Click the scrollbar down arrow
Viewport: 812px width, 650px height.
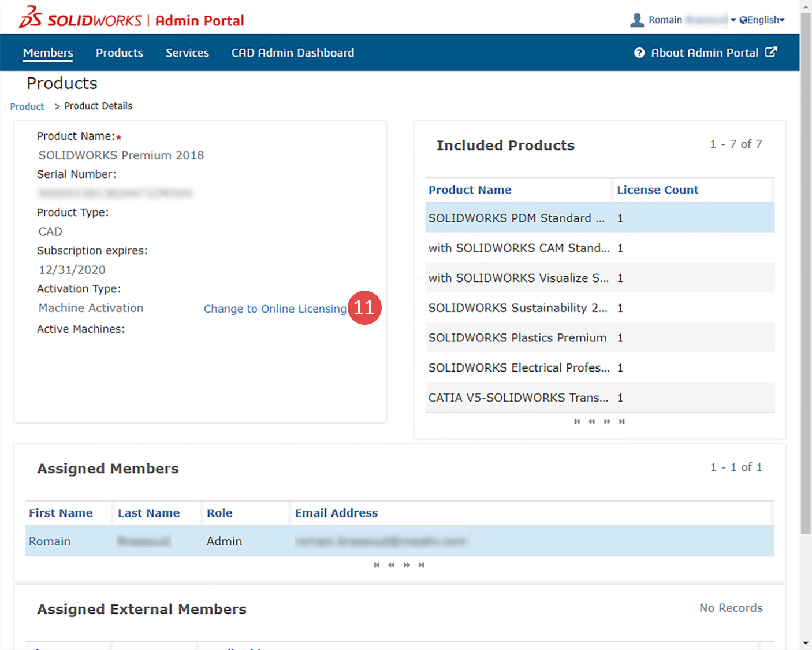tap(806, 643)
